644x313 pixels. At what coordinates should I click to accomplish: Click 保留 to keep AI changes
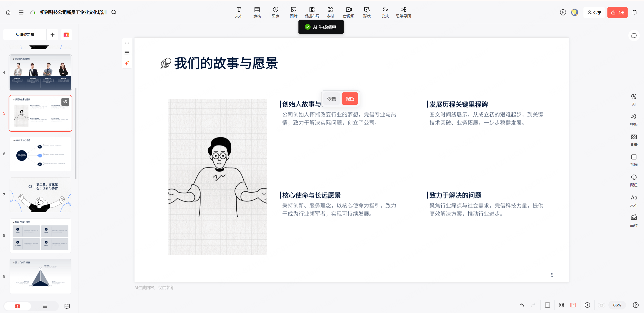[x=350, y=98]
